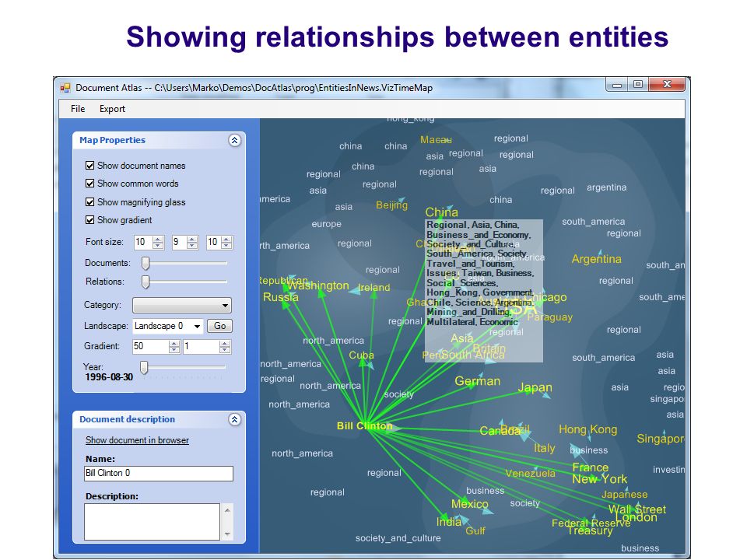Click first Font size stepper arrows
The height and width of the screenshot is (560, 747).
[158, 243]
